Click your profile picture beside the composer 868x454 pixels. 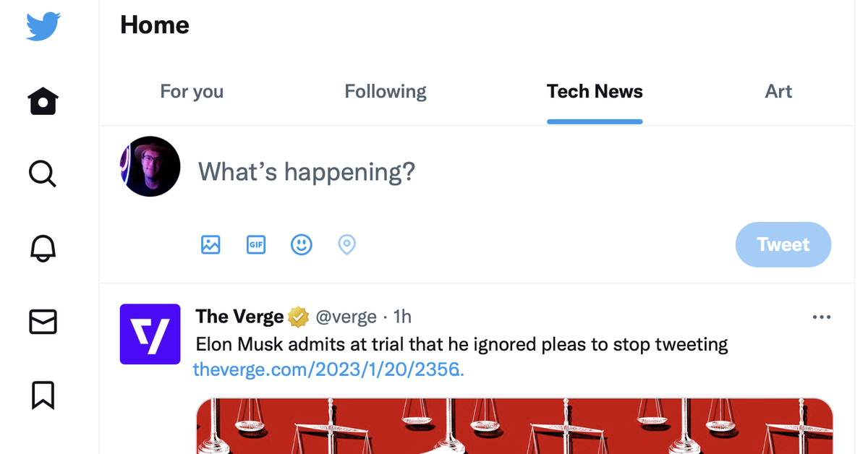click(150, 166)
